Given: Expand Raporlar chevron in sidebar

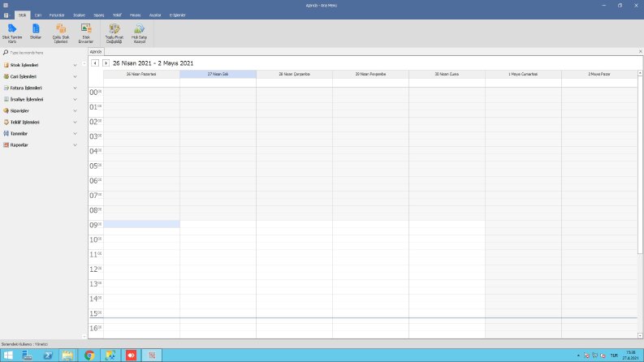Looking at the screenshot, I should pos(76,145).
